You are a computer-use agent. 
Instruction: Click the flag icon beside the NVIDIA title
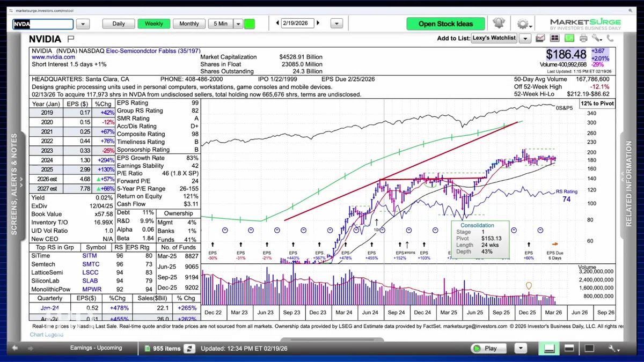click(x=71, y=39)
